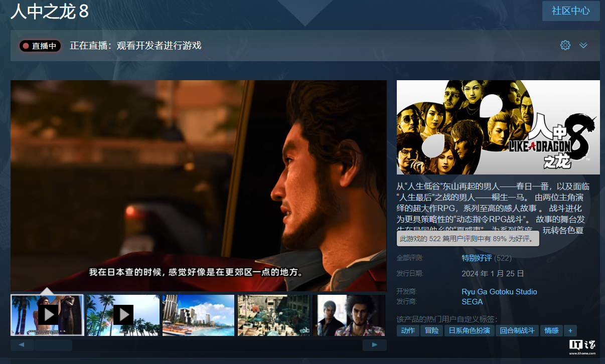Open publisher SEGA link
The image size is (605, 364).
pyautogui.click(x=472, y=302)
